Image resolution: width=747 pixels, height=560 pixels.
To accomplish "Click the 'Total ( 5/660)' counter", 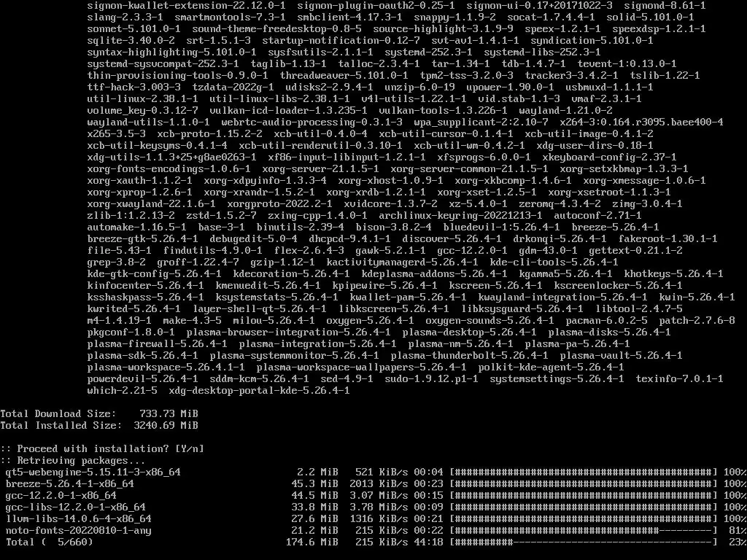I will point(50,542).
